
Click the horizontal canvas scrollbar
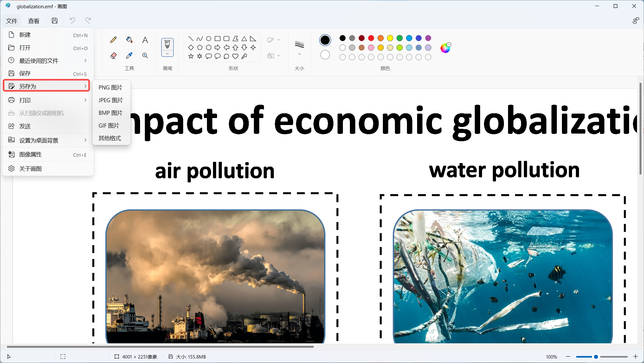click(x=160, y=346)
